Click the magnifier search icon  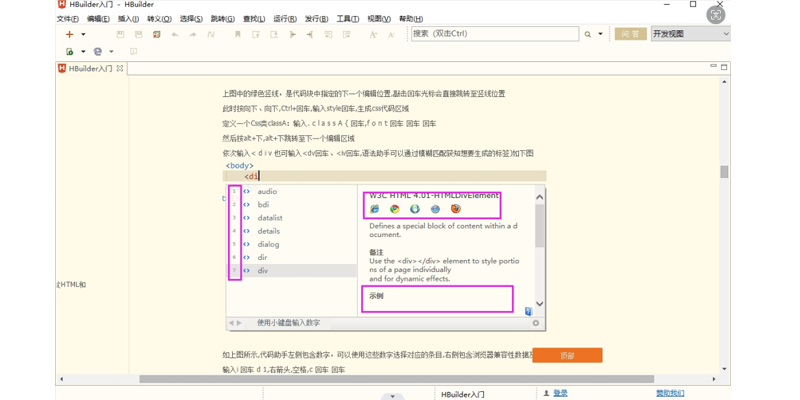(588, 34)
